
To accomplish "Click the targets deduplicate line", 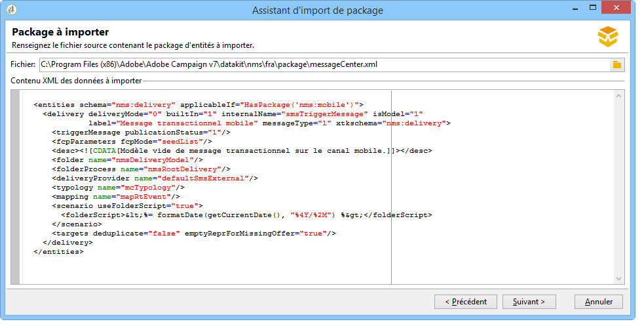I will pos(194,234).
